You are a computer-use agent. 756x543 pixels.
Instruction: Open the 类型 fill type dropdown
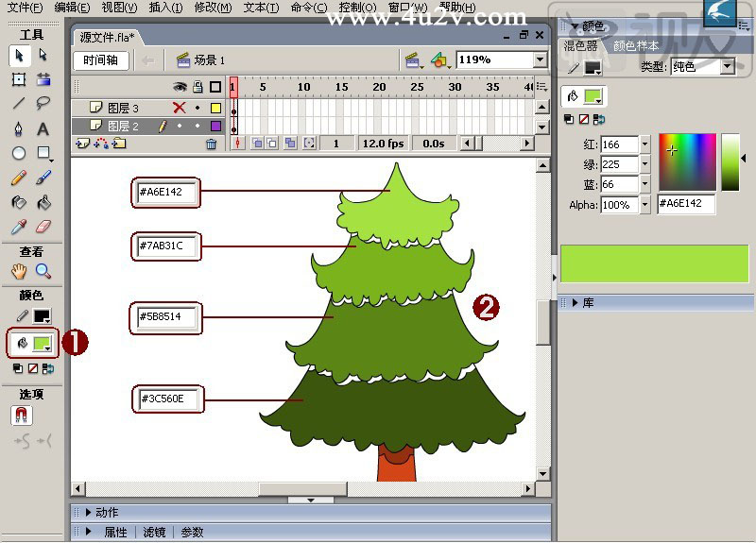pos(727,67)
